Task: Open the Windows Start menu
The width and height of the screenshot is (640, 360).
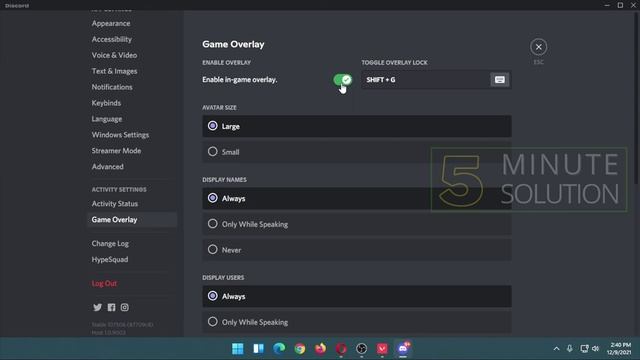Action: click(238, 349)
